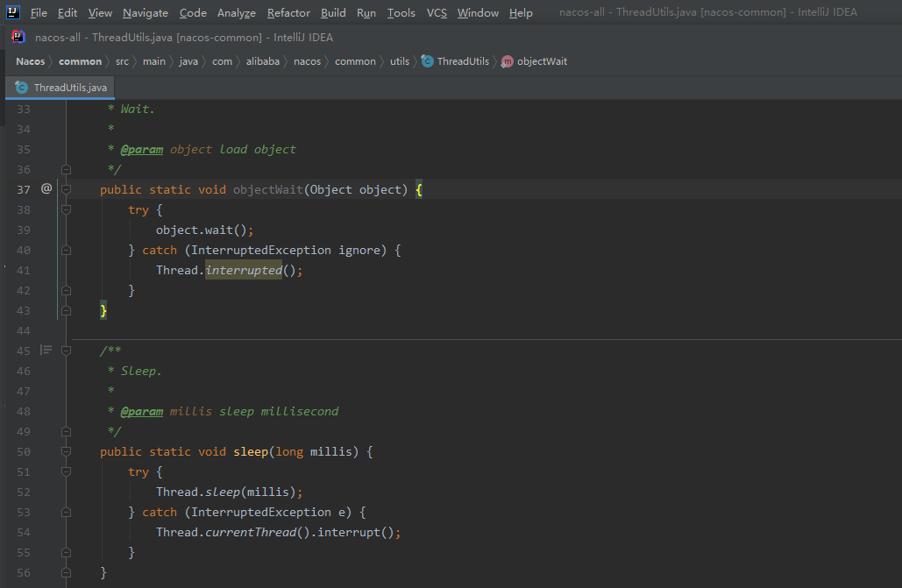The image size is (902, 588).
Task: Click line number 37 in the gutter
Action: (24, 189)
